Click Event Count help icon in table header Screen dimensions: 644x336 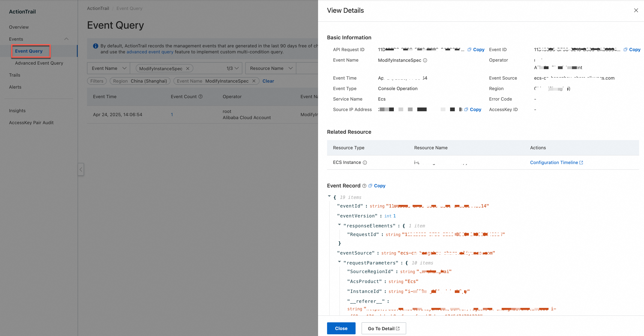pos(200,97)
